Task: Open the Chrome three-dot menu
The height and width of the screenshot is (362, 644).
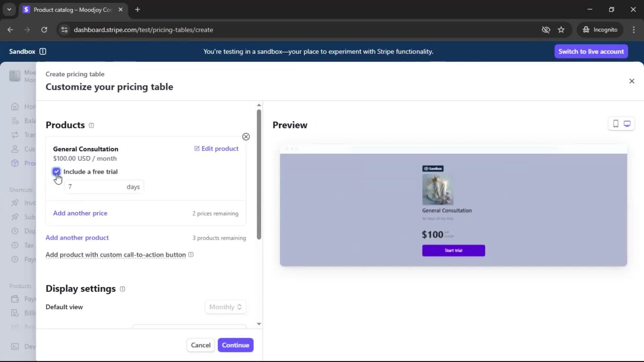Action: pyautogui.click(x=634, y=30)
